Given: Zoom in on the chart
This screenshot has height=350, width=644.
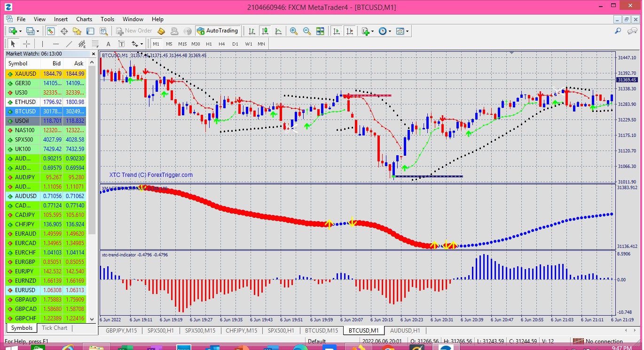Looking at the screenshot, I should point(293,31).
